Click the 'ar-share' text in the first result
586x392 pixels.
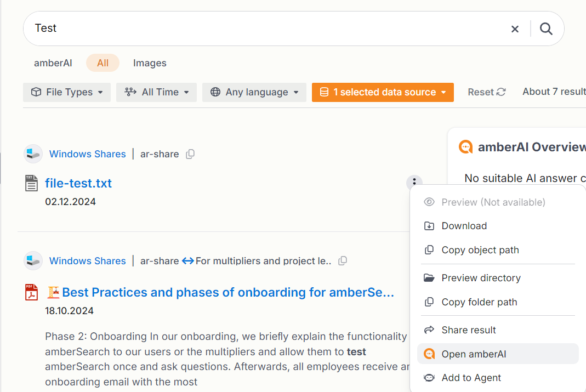coord(160,154)
